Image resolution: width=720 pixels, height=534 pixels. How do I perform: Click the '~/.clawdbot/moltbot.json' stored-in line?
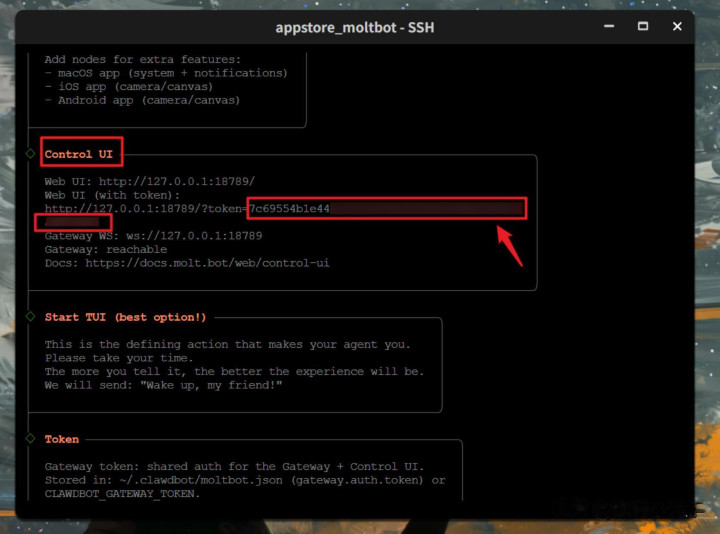(245, 480)
